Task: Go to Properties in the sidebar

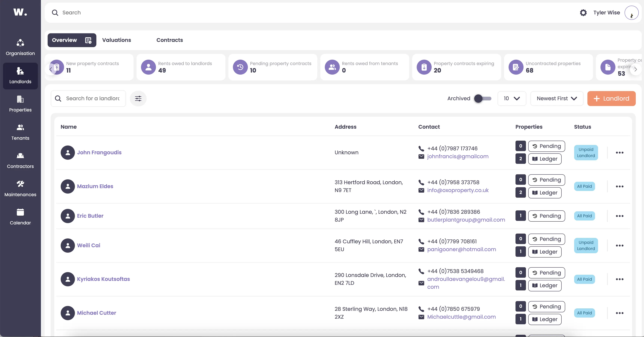Action: 20,104
